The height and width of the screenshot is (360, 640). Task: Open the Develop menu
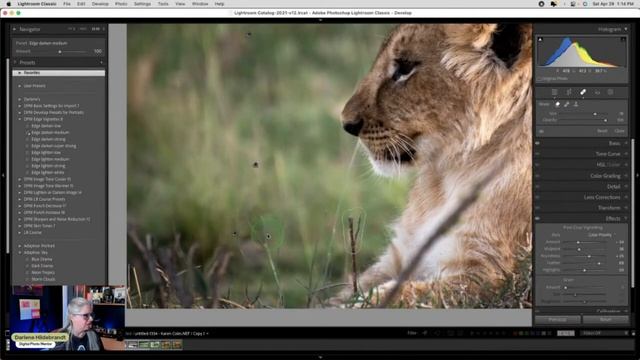[100, 4]
